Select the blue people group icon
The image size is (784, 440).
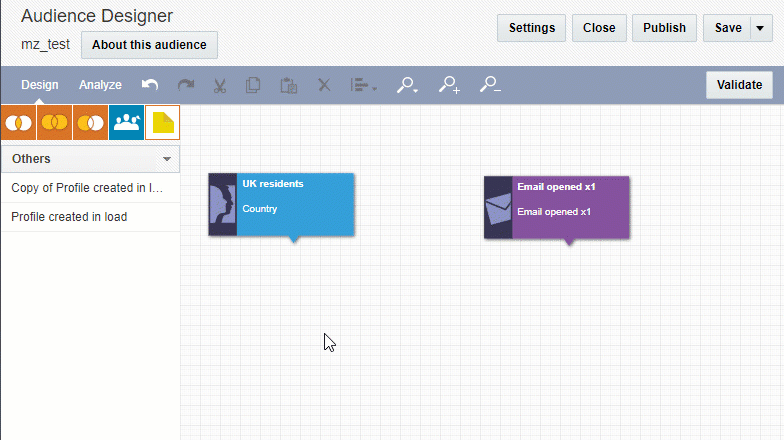(x=126, y=122)
